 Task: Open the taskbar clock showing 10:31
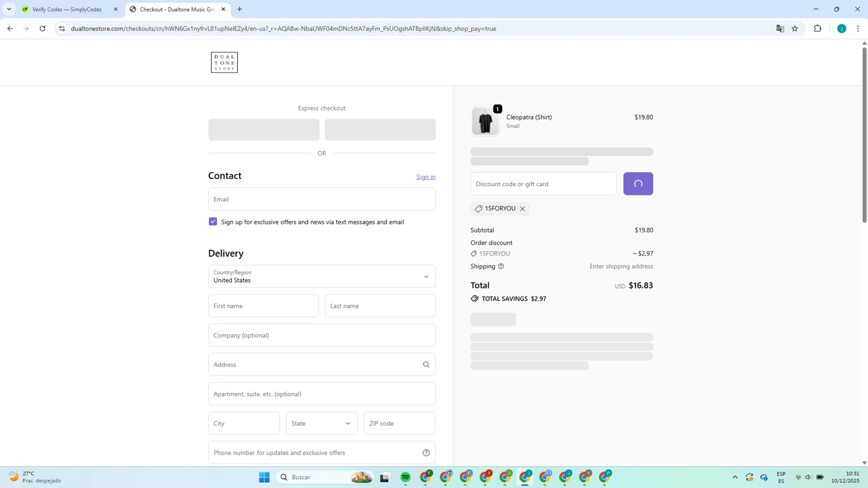click(x=845, y=477)
